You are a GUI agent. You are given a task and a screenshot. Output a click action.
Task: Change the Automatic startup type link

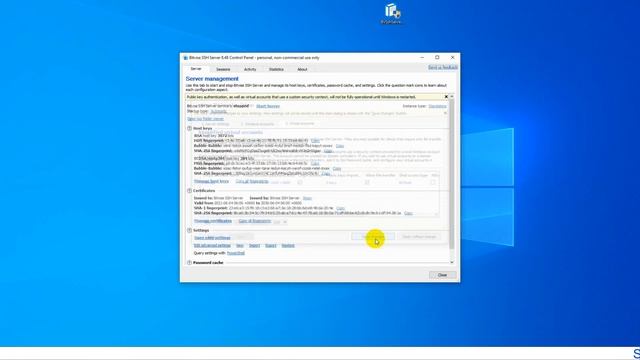coord(218,111)
